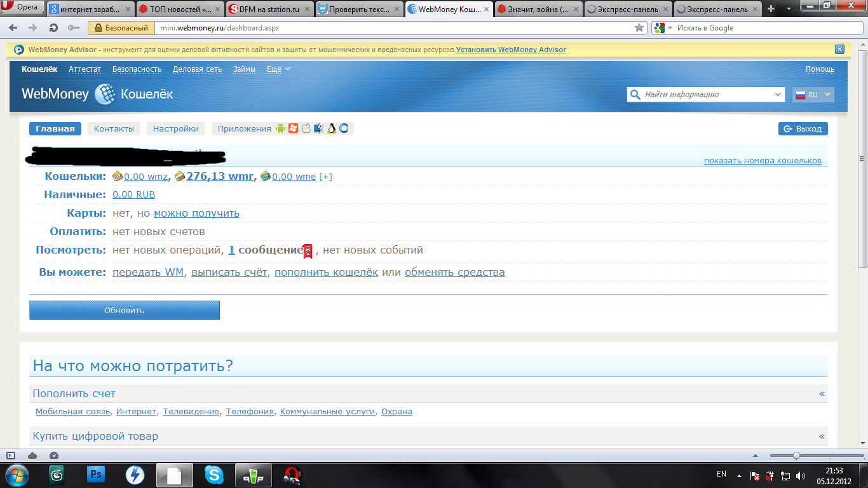
Task: Open the Windows app icon in Приложения
Action: 293,128
